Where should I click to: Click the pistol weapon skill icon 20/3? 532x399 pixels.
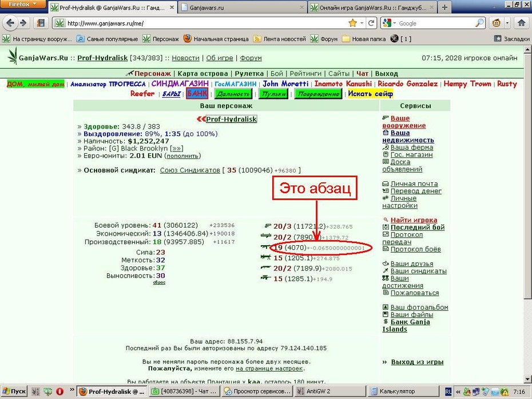tap(268, 225)
